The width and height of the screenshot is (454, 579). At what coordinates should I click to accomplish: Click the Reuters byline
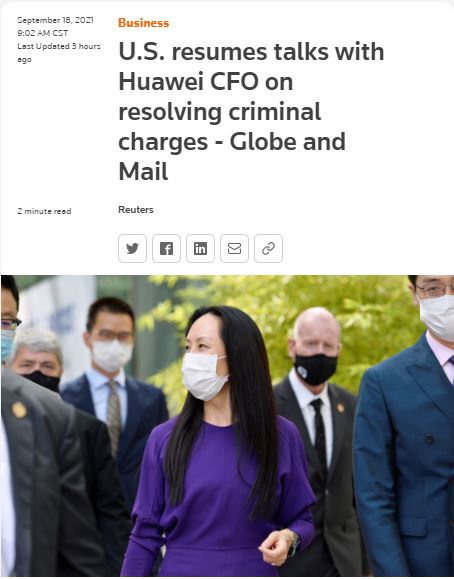click(x=136, y=210)
